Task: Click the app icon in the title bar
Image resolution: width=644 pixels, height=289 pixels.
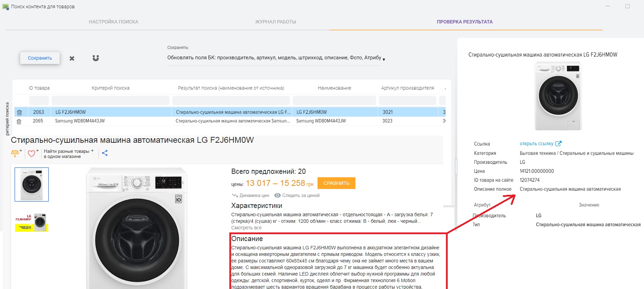Action: [x=6, y=7]
